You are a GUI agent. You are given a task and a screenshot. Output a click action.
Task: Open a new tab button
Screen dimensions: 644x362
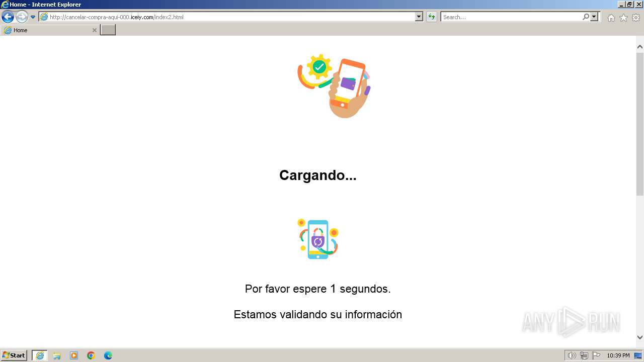[x=108, y=30]
